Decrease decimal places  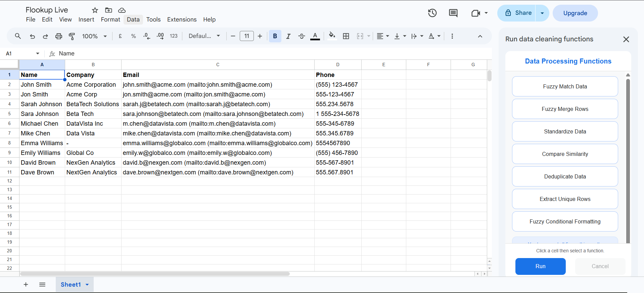[147, 36]
